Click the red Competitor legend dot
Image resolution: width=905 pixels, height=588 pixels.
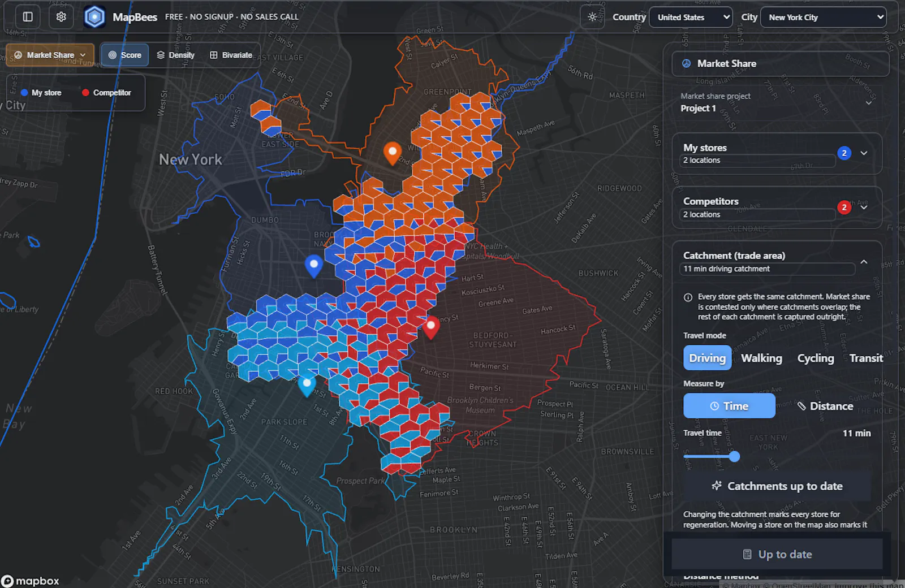85,93
